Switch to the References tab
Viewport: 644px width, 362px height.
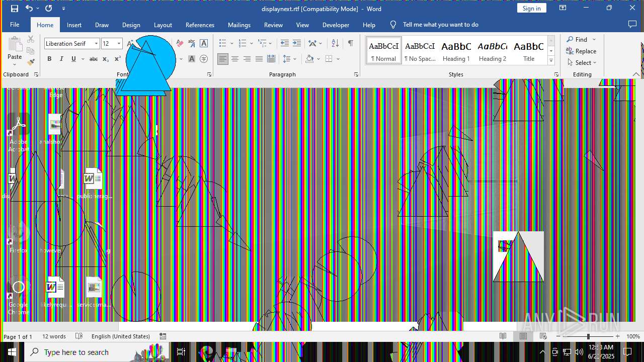[x=200, y=25]
